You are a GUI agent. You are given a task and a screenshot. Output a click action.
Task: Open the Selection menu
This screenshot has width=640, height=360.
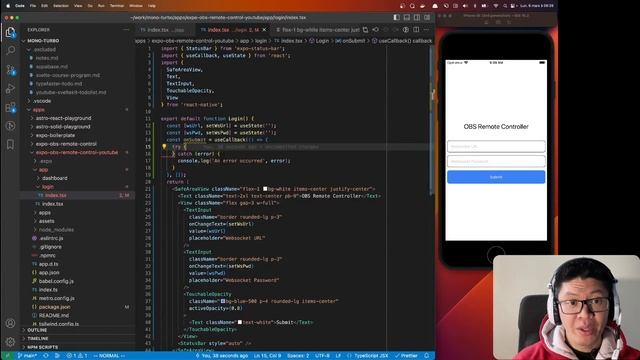click(61, 6)
